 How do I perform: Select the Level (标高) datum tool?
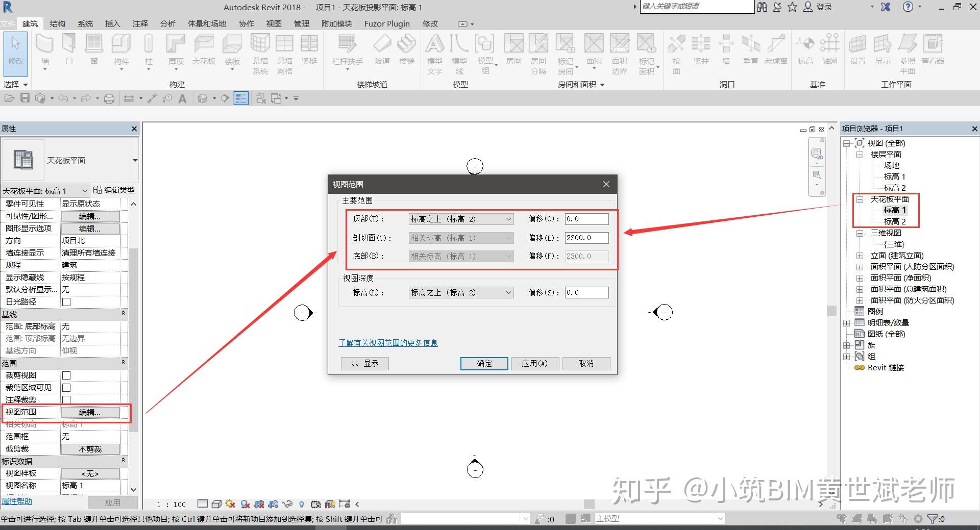point(805,50)
